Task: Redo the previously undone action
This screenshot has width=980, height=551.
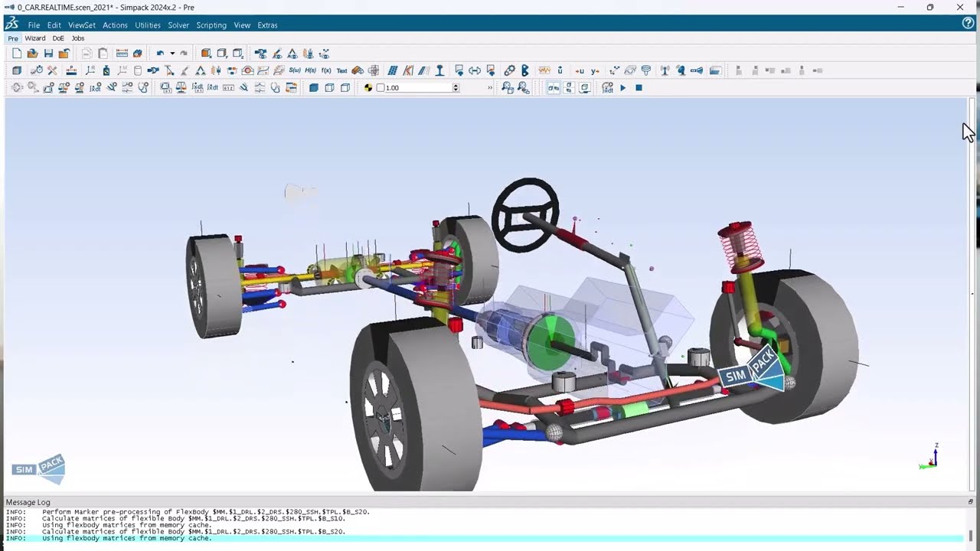Action: point(184,54)
